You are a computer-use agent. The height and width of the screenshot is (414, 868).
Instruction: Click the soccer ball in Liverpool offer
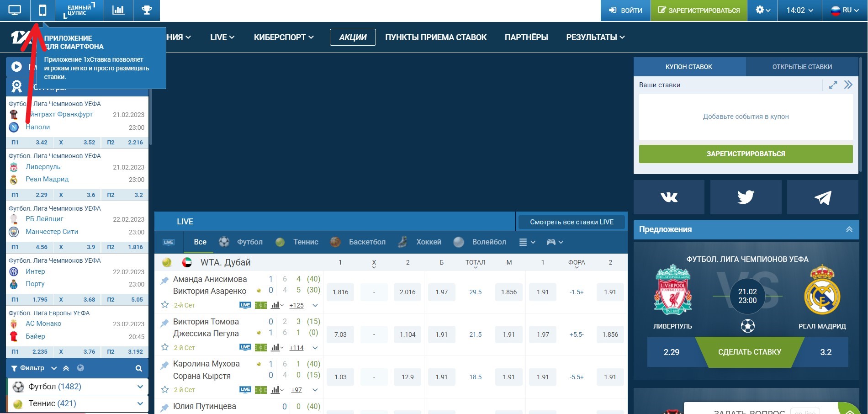(x=747, y=326)
